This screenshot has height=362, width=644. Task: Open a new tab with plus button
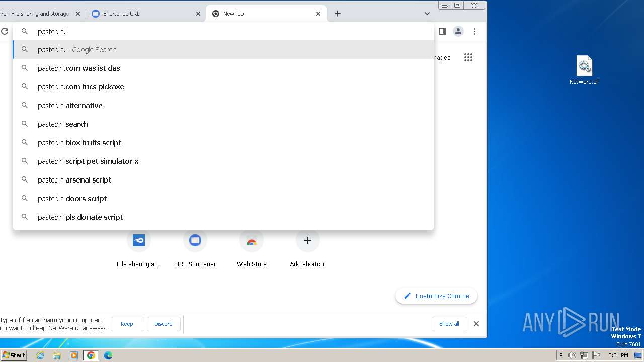(x=338, y=14)
